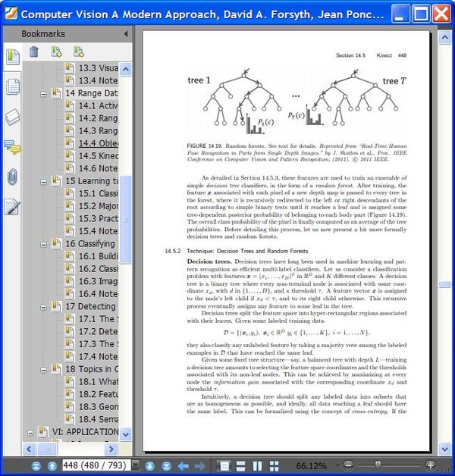Open the Signatures panel icon

[x=12, y=208]
